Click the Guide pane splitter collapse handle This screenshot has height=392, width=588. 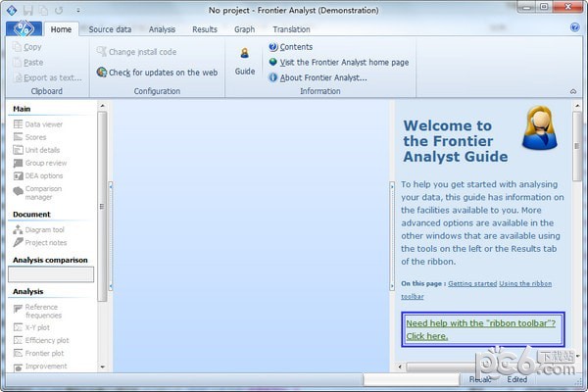392,236
